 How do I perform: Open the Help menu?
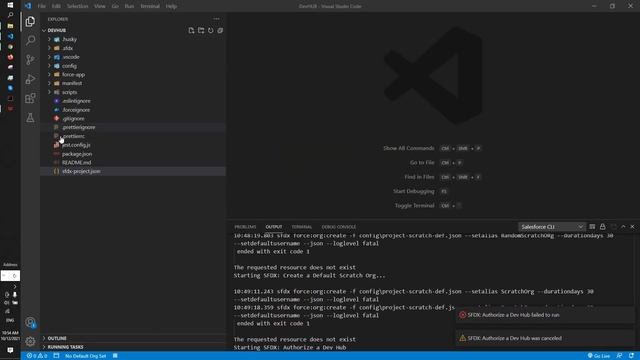[x=171, y=6]
